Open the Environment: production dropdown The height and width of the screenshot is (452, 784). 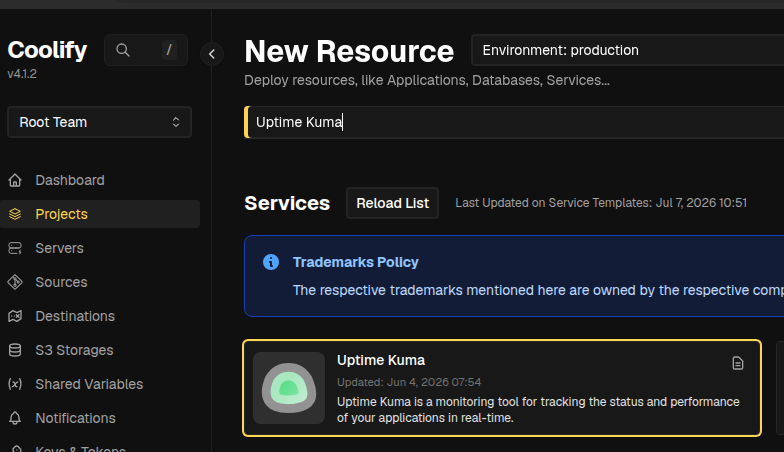click(628, 50)
